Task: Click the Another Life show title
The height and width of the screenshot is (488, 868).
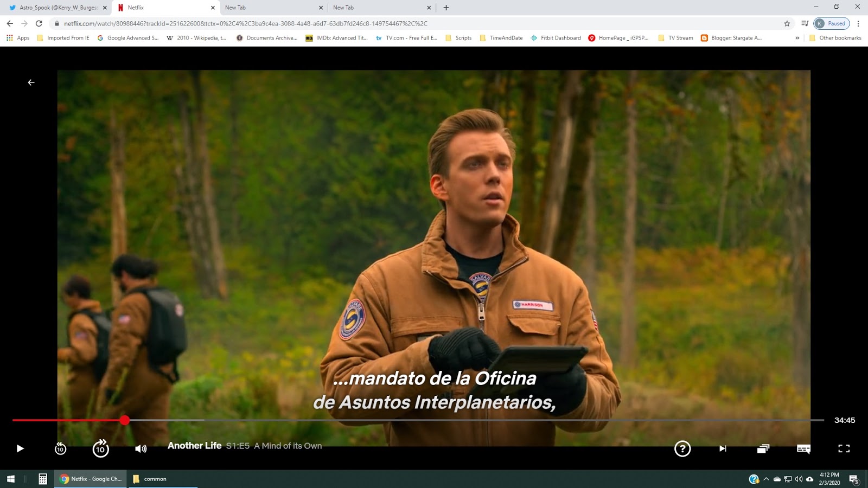Action: click(x=194, y=446)
